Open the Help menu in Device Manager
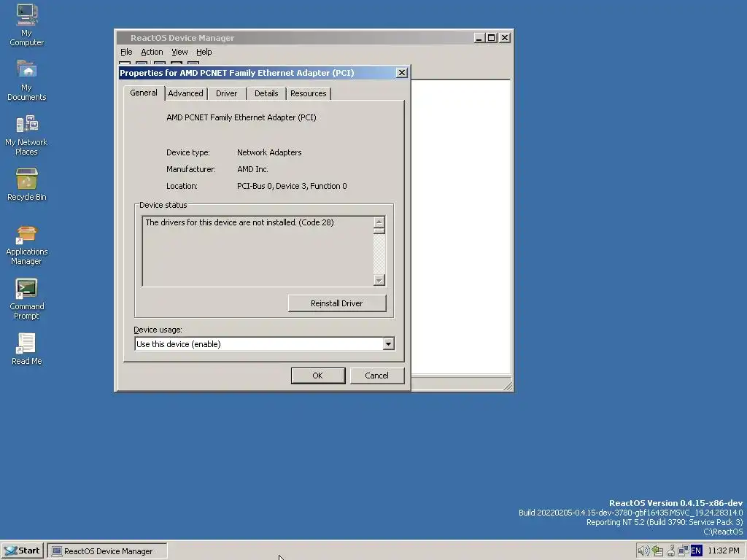 pos(204,52)
